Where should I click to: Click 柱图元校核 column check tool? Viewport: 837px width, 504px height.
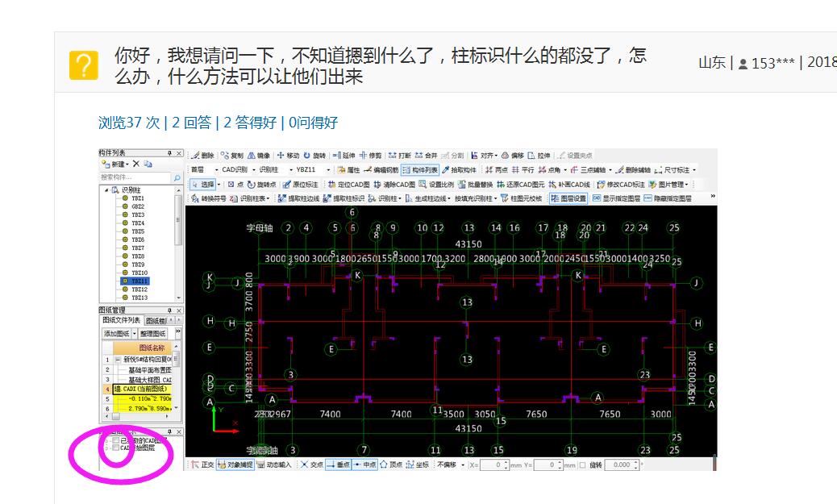521,198
